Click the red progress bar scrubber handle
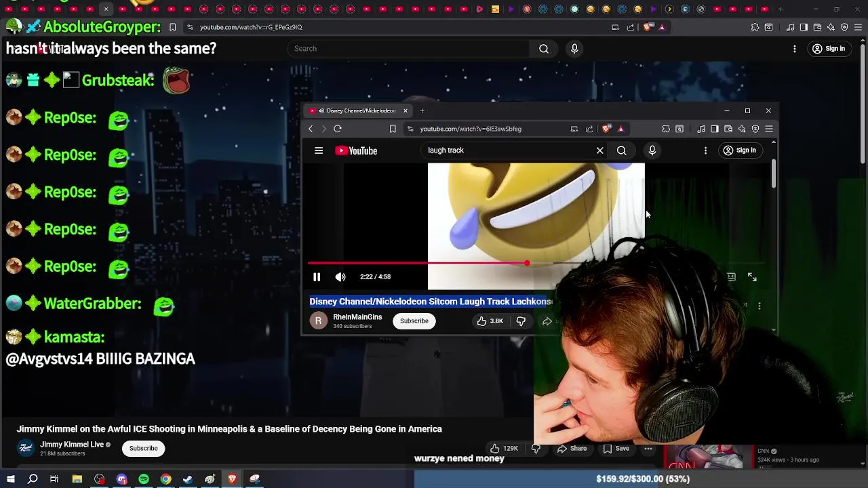Screen dimensions: 868x488 click(527, 263)
